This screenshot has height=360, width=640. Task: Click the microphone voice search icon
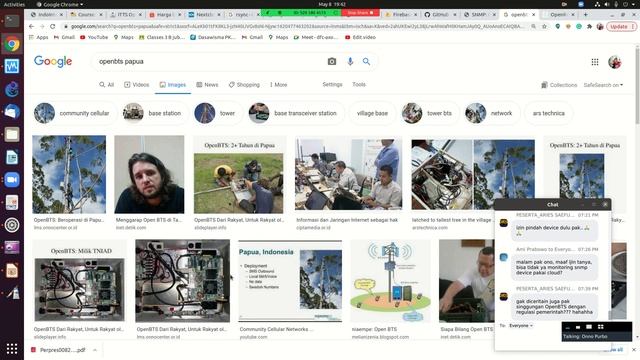coord(350,61)
